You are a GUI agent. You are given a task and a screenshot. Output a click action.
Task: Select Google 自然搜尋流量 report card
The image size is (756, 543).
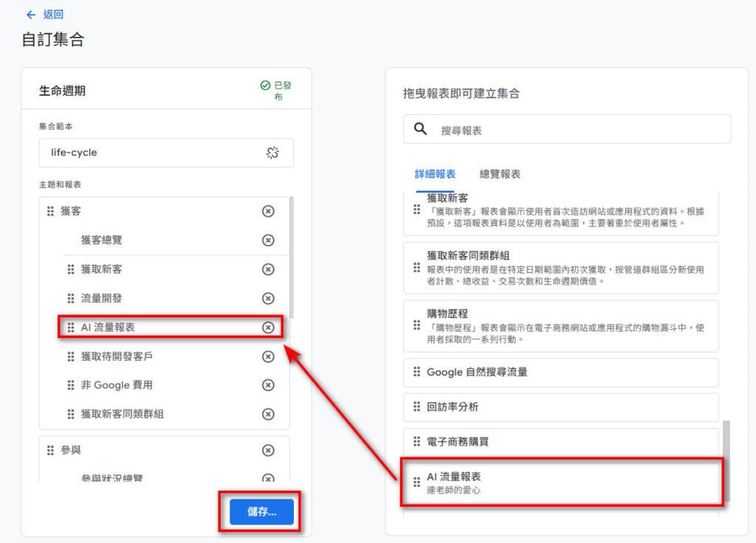click(x=561, y=373)
